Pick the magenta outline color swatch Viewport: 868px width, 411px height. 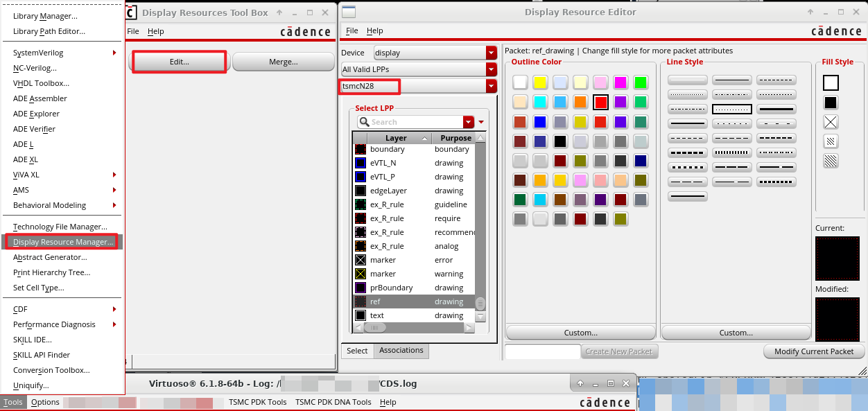(620, 82)
